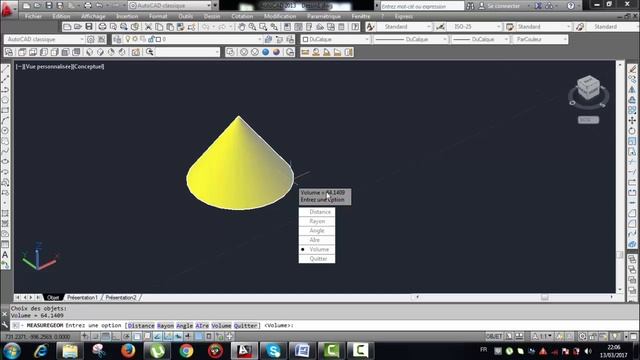Click the command line wrench customize icon
The width and height of the screenshot is (640, 360).
5,325
